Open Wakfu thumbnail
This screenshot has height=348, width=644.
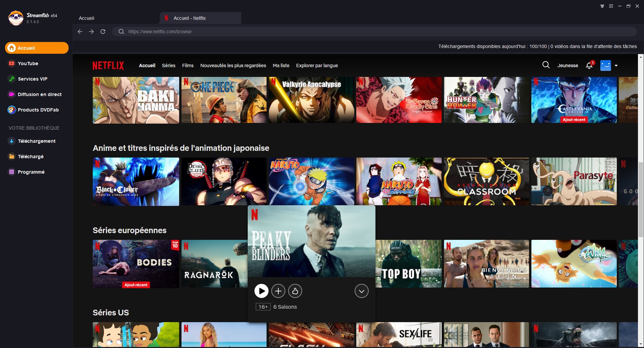pos(574,264)
